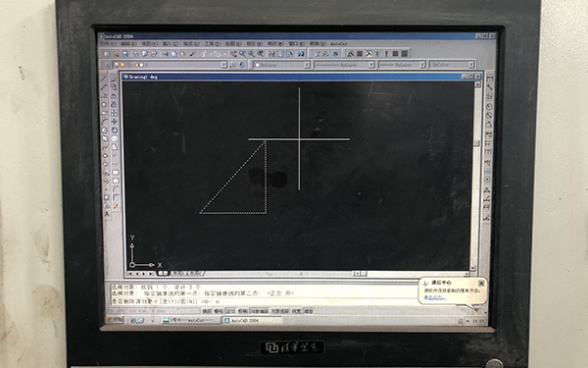Image resolution: width=588 pixels, height=368 pixels.
Task: Toggle the 极轴 polar status button
Action: (x=243, y=311)
